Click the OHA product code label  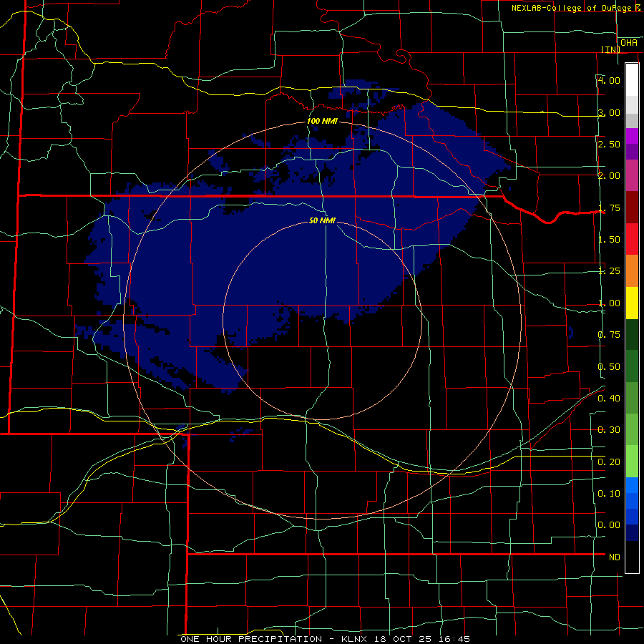point(629,43)
